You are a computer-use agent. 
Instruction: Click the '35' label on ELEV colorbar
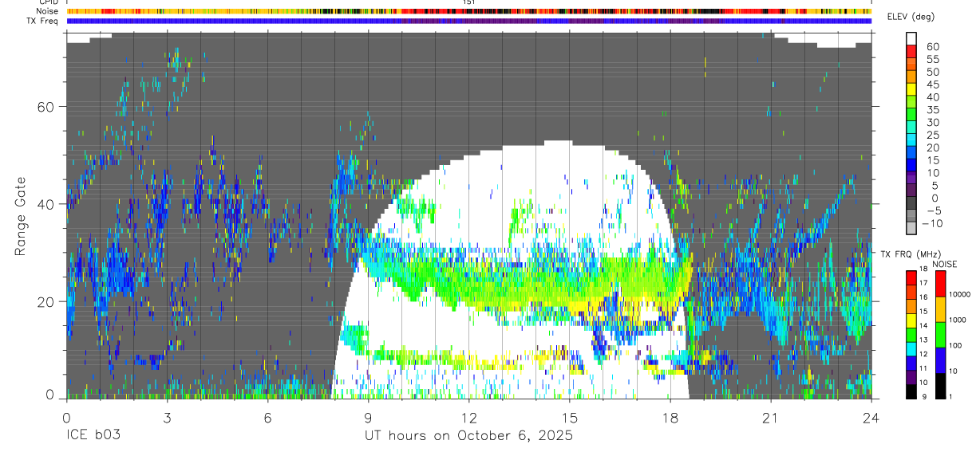[931, 110]
